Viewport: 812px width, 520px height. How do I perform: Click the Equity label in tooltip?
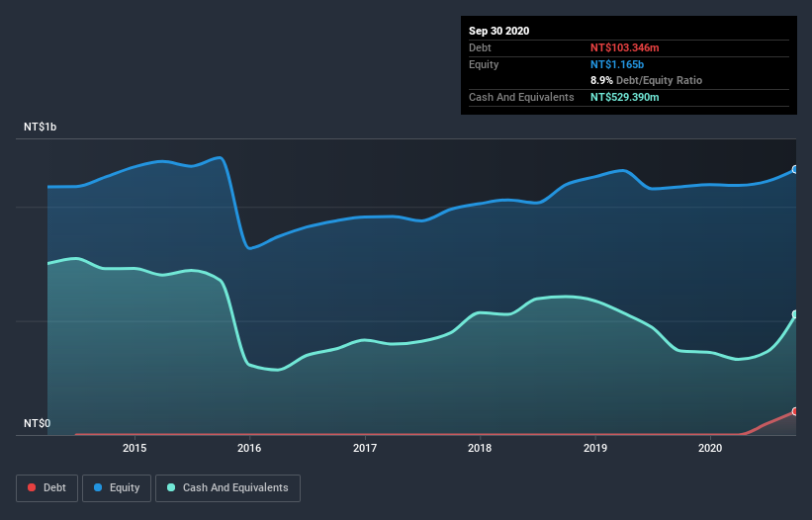click(484, 64)
